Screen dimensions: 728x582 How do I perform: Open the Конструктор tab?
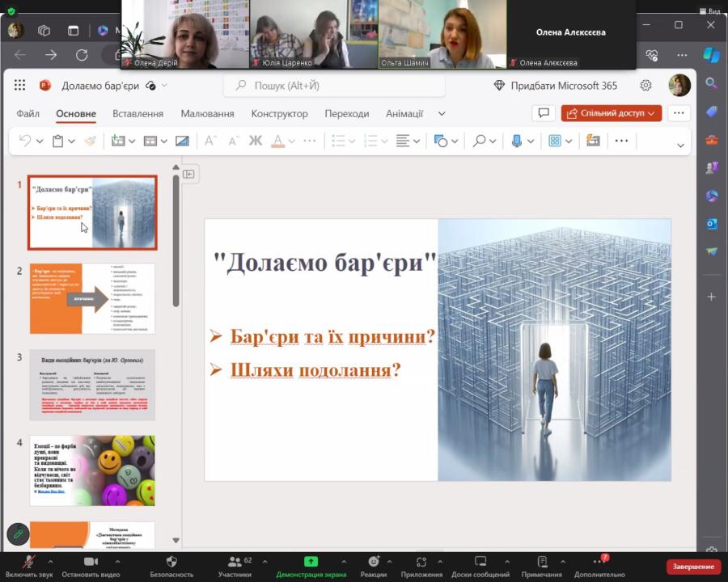(280, 114)
